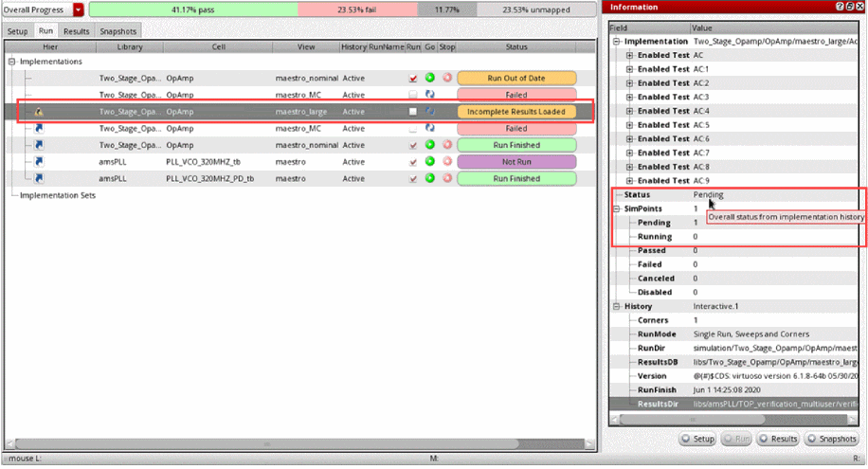Click the 23.53% unmapped progress segment
The height and width of the screenshot is (469, 868).
(x=535, y=10)
